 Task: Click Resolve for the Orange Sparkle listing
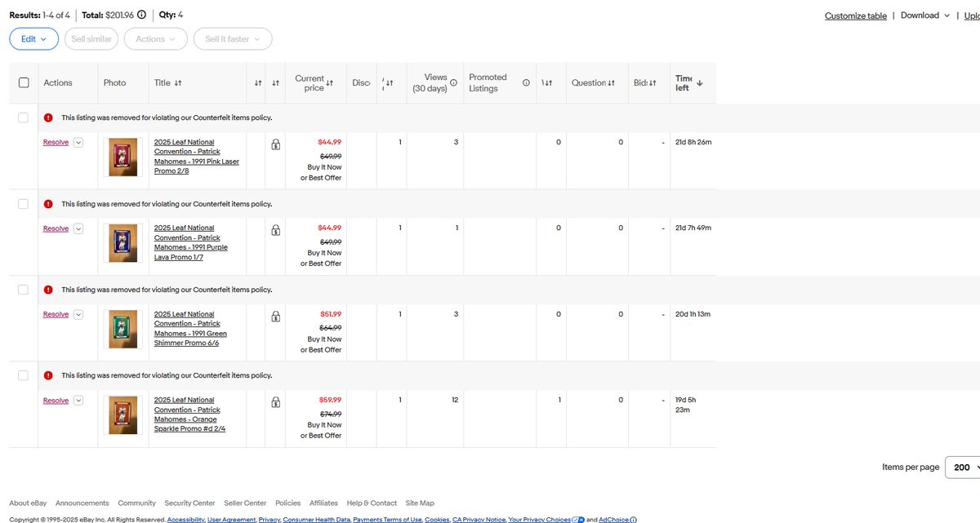(56, 401)
